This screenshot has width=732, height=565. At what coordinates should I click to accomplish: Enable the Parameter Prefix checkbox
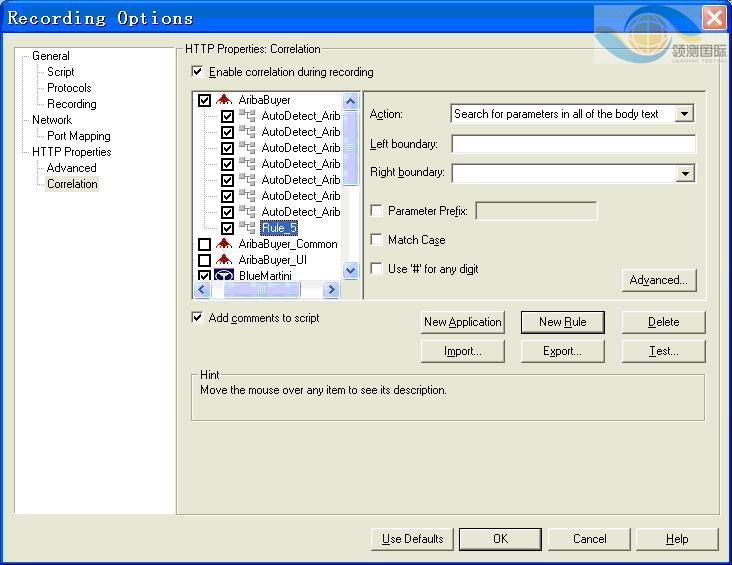coord(376,210)
